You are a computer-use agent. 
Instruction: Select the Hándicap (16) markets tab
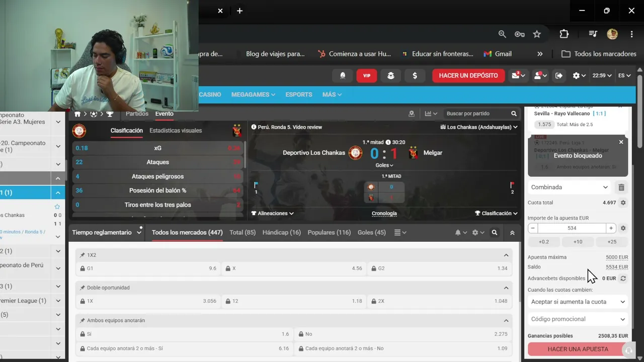282,233
